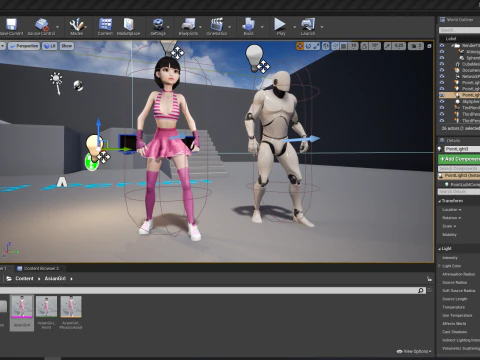480x360 pixels.
Task: Click the Add Component green button
Action: (459, 159)
